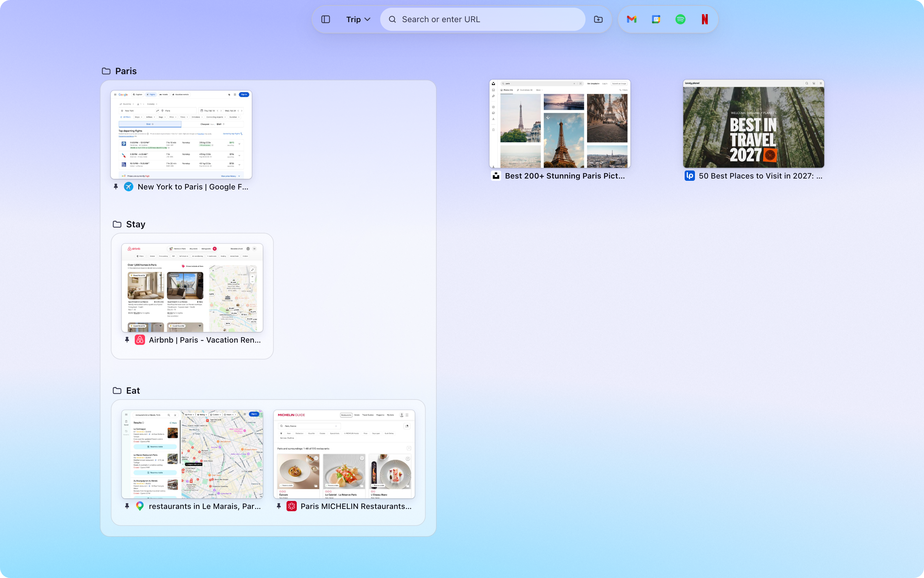Click the Google Flights airplane favicon
Image resolution: width=924 pixels, height=578 pixels.
(x=129, y=187)
